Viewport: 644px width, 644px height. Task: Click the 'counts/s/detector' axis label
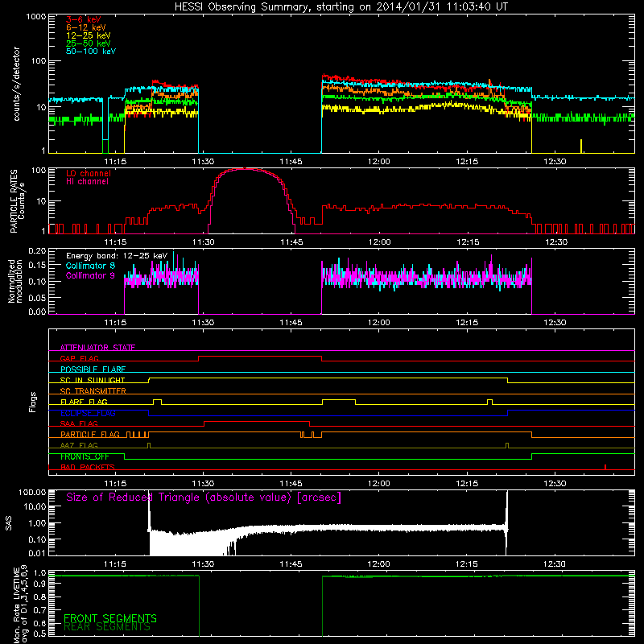(16, 84)
